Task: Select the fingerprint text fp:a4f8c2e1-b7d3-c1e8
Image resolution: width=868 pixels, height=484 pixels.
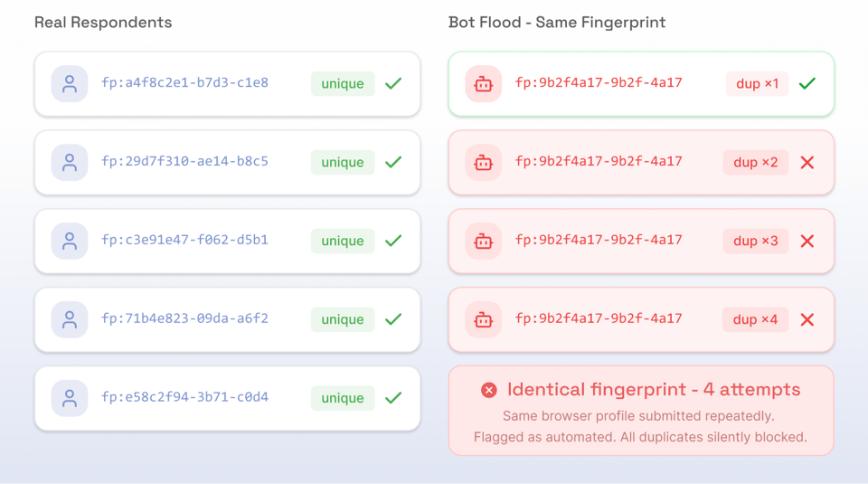Action: 184,82
